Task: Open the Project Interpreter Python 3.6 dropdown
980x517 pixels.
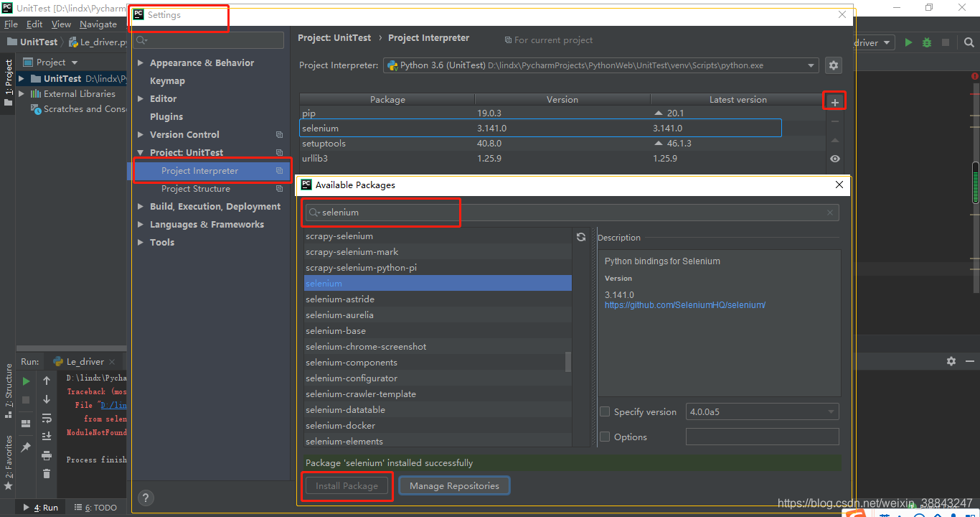Action: (601, 65)
